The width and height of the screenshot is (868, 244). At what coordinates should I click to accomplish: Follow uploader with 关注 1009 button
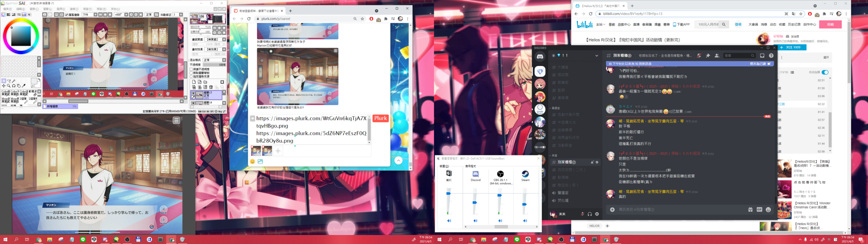tap(792, 47)
